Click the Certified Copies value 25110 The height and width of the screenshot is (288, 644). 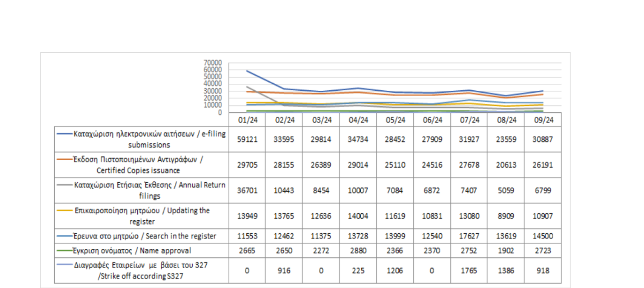[395, 165]
